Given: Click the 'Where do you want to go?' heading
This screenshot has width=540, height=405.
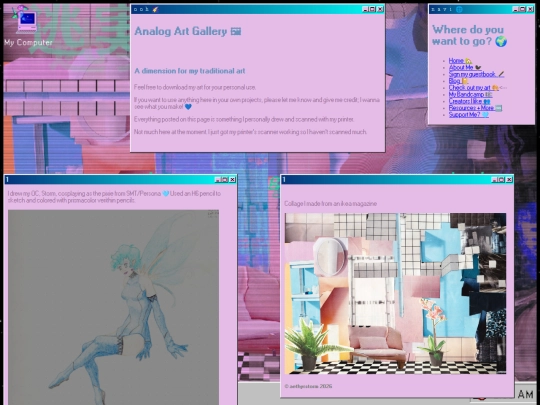Looking at the screenshot, I should (x=469, y=35).
